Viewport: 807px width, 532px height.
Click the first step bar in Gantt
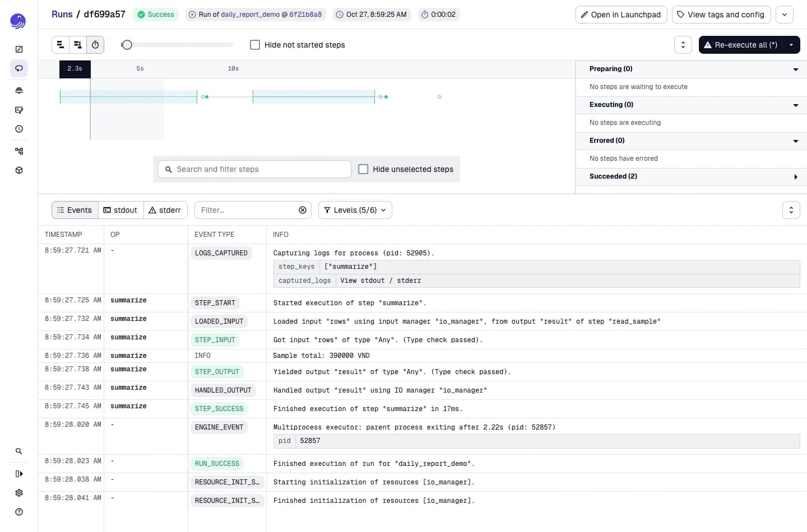(128, 97)
